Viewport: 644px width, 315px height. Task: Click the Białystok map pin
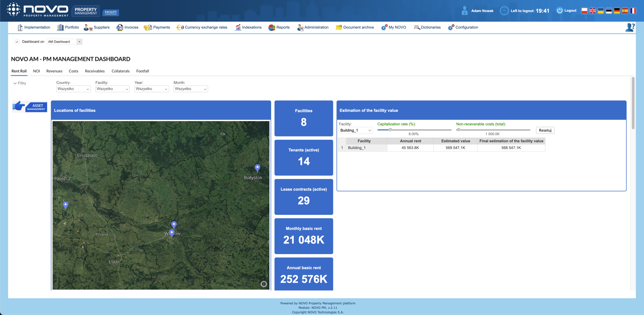(x=257, y=168)
